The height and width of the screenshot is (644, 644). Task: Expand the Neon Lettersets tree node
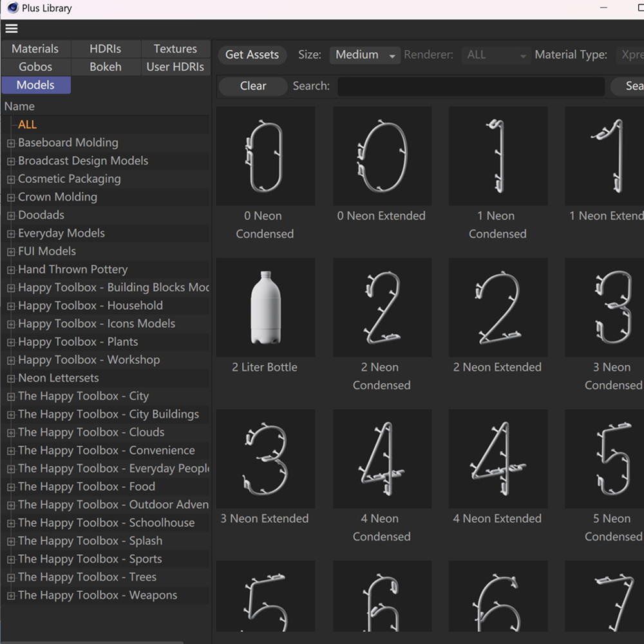[x=11, y=379]
